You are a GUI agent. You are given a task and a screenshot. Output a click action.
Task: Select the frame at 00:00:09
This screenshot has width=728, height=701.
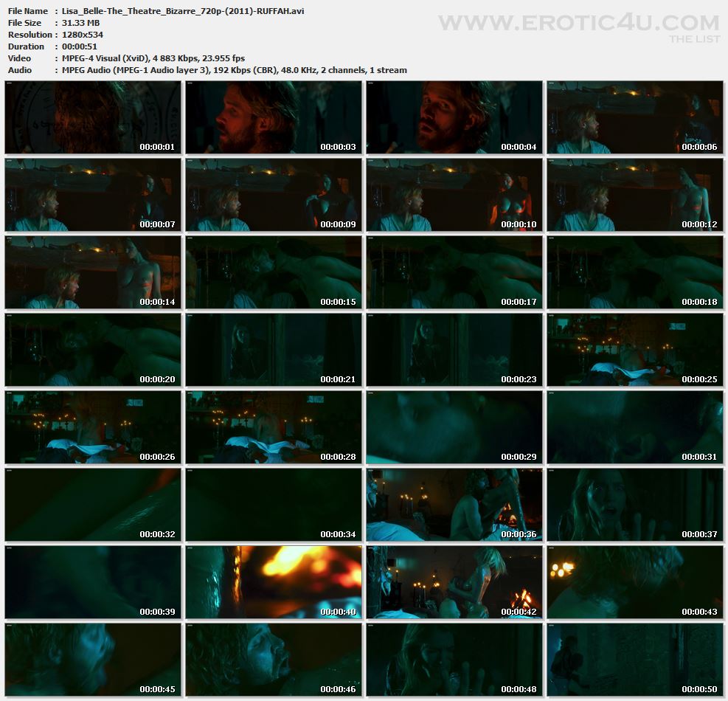click(274, 195)
